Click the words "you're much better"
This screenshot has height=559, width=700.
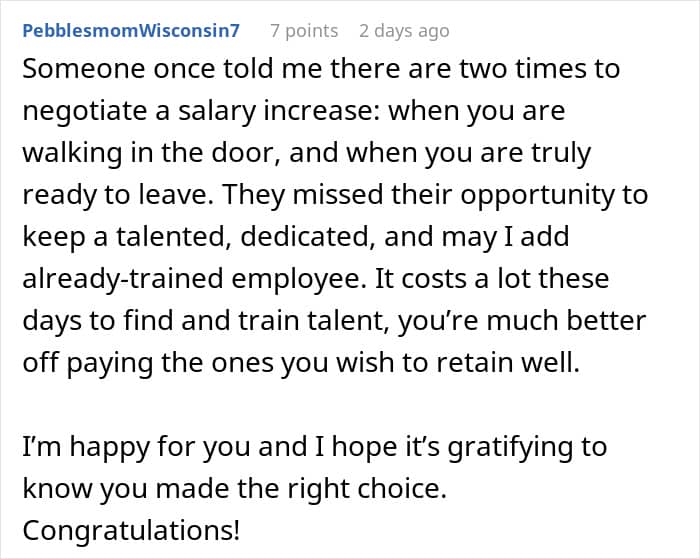coord(521,321)
